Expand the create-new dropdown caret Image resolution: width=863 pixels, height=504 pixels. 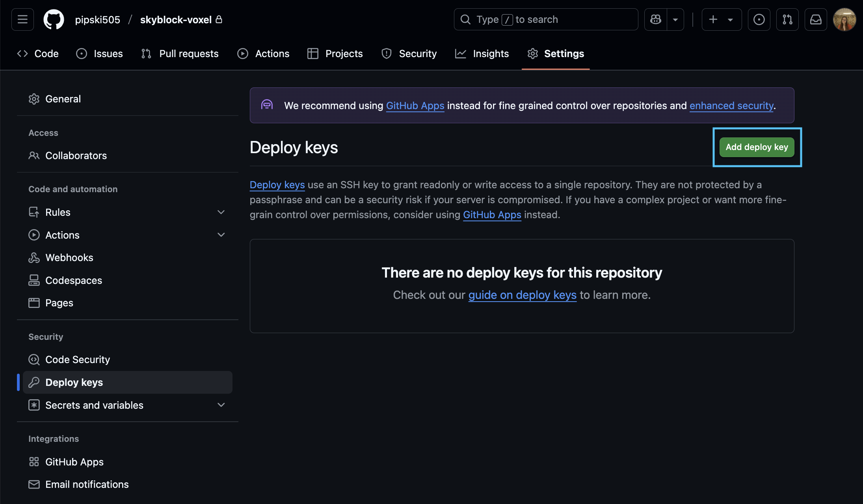730,19
